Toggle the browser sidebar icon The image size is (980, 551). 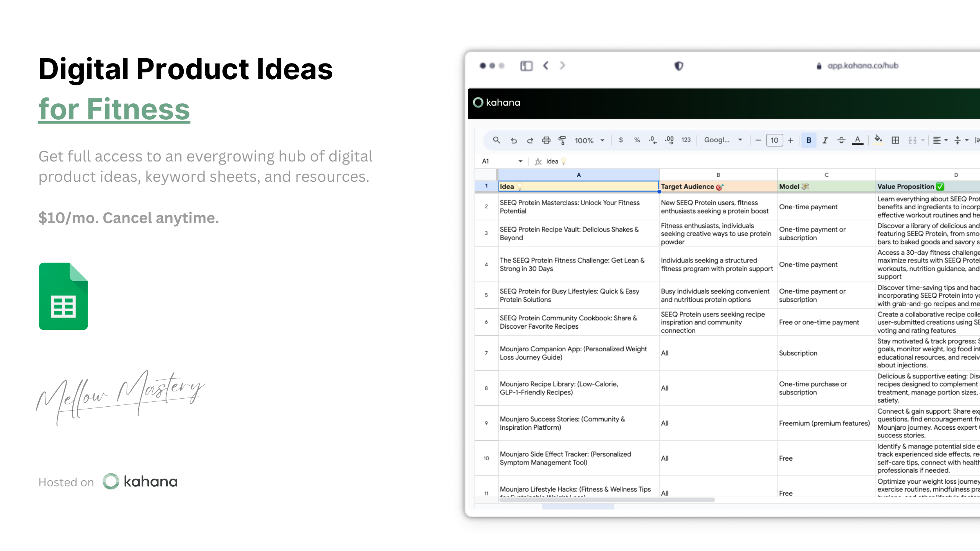[x=526, y=66]
